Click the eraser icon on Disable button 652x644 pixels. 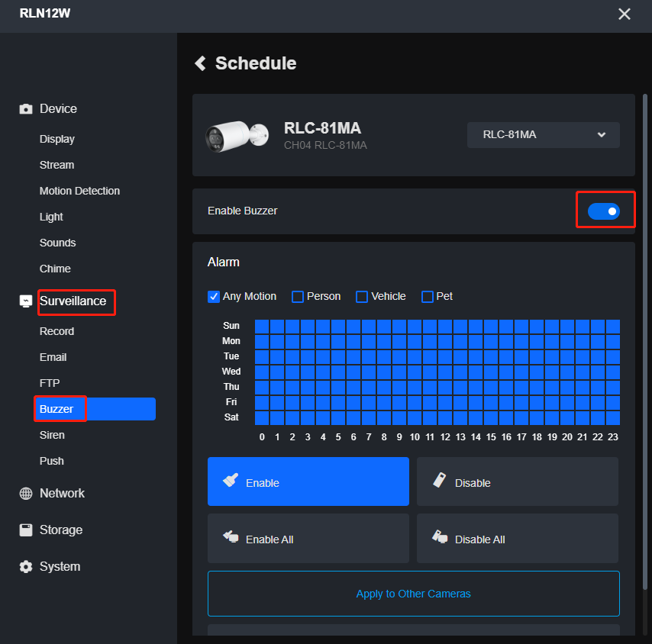(440, 480)
